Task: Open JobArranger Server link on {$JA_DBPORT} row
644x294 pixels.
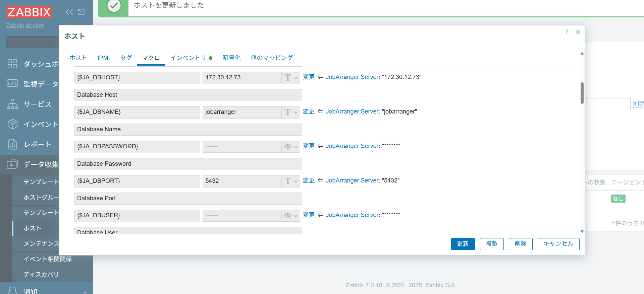Action: (352, 180)
